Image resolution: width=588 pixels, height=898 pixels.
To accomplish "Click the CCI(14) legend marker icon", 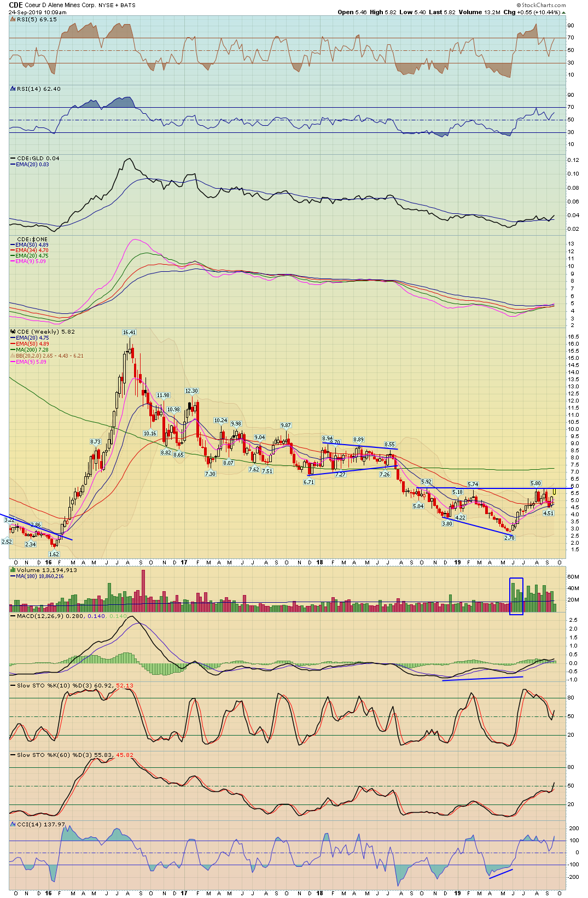I will tap(13, 824).
